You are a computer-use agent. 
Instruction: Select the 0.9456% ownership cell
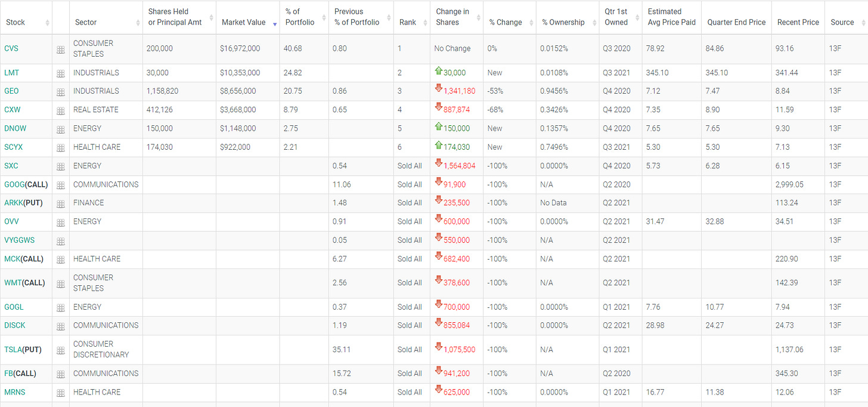568,91
